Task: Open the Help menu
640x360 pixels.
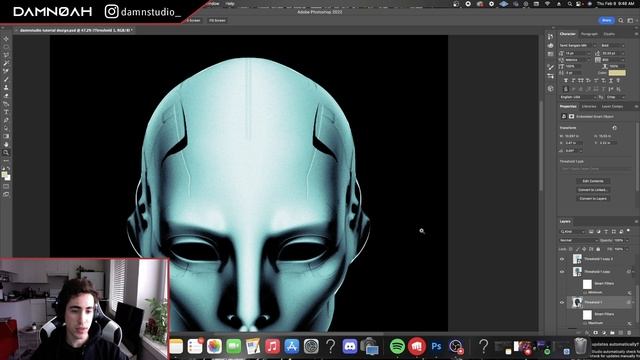Action: coord(230,4)
